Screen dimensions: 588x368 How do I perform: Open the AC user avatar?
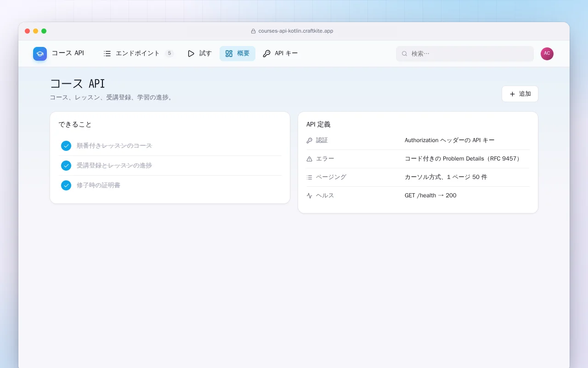(547, 54)
